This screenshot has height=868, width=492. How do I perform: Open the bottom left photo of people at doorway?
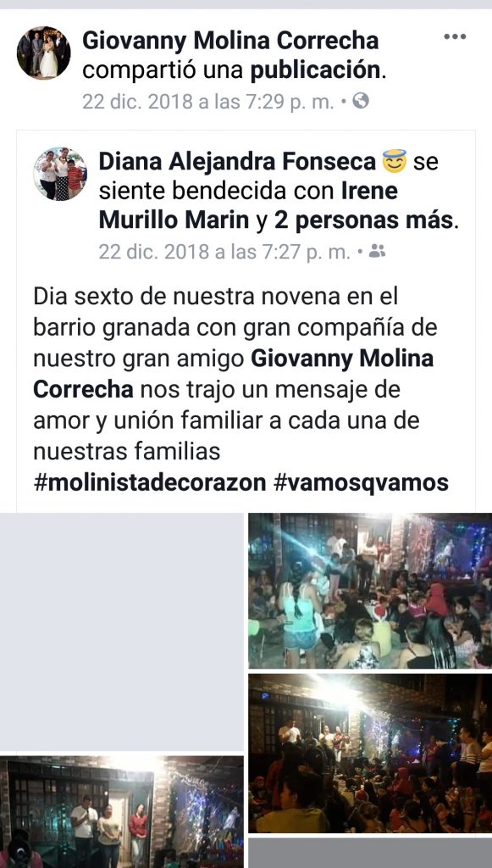122,811
